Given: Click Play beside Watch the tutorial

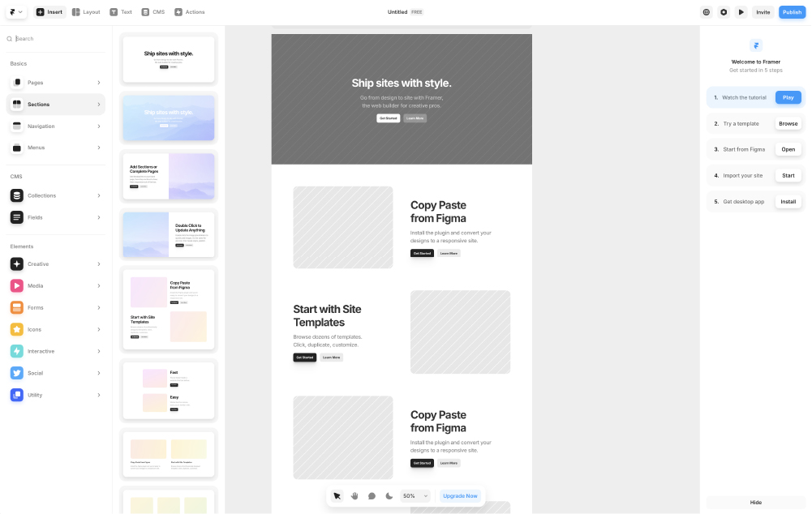Looking at the screenshot, I should [788, 97].
